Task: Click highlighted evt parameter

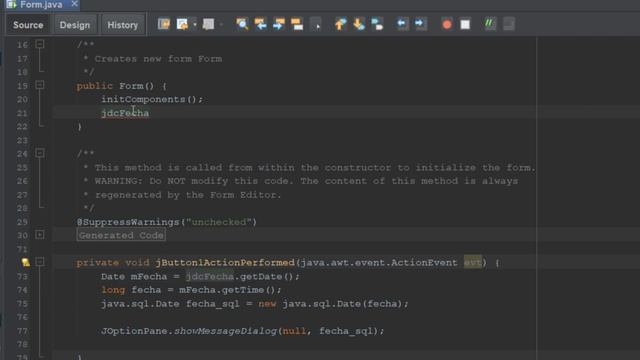Action: tap(473, 262)
